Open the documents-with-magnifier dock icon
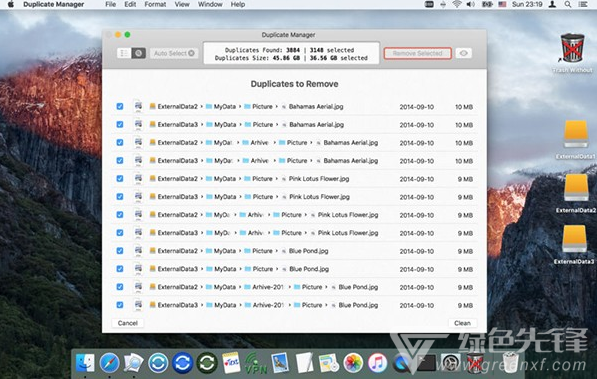 [133, 363]
